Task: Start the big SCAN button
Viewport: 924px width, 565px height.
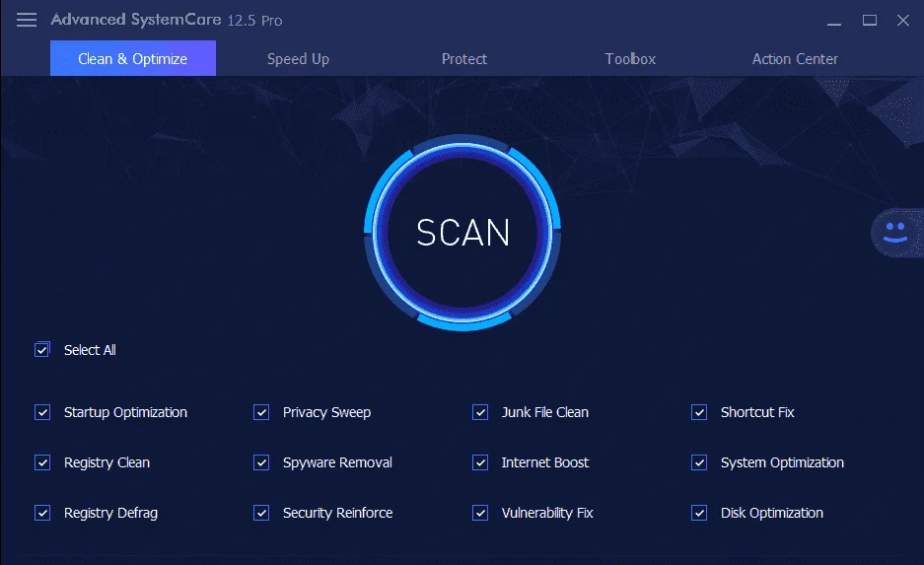Action: pos(462,232)
